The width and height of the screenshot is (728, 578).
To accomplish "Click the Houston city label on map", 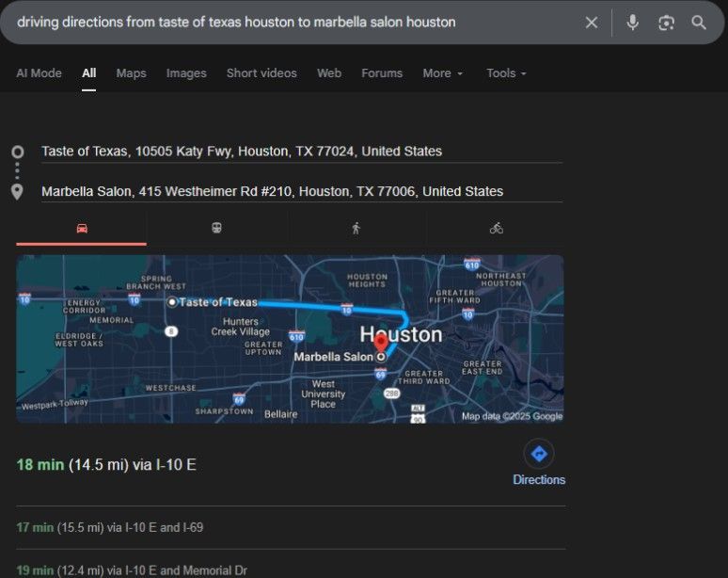I will (401, 334).
